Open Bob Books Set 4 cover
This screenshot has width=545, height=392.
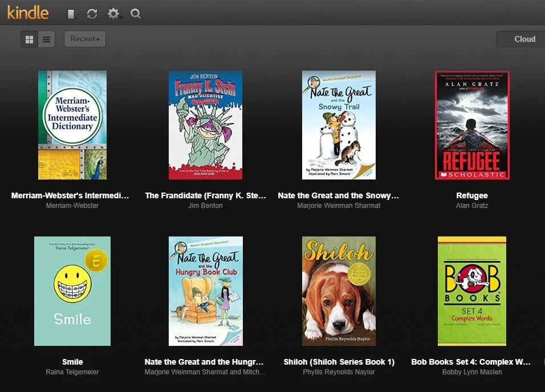tap(472, 291)
